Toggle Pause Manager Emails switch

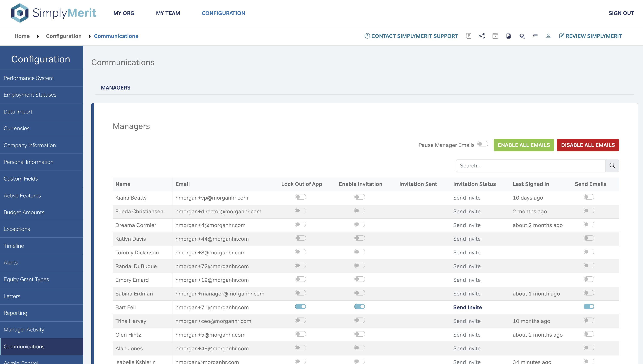pos(482,144)
